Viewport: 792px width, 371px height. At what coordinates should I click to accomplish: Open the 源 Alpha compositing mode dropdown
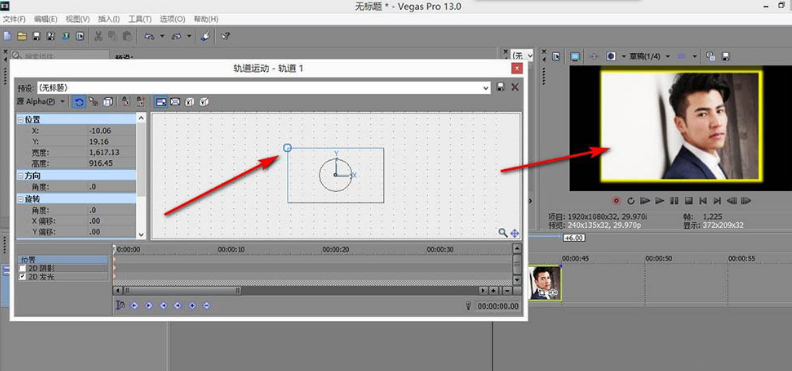coord(62,101)
